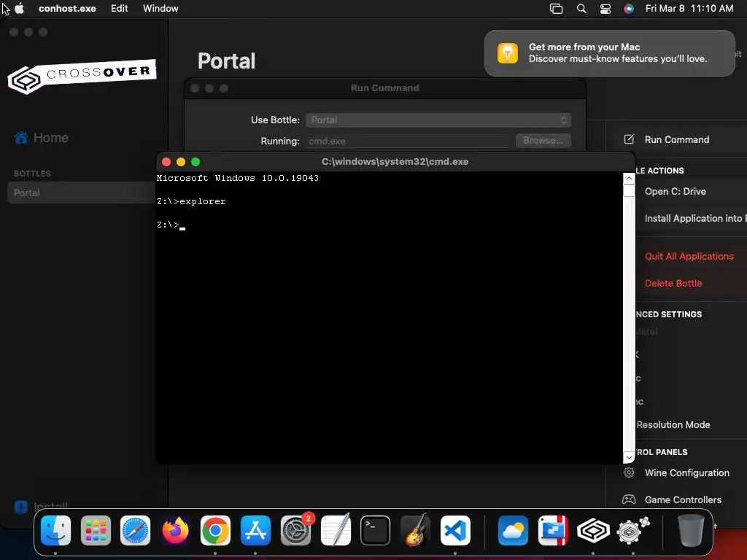Click the Portal heading
Screen dimensions: 747x560
226,61
